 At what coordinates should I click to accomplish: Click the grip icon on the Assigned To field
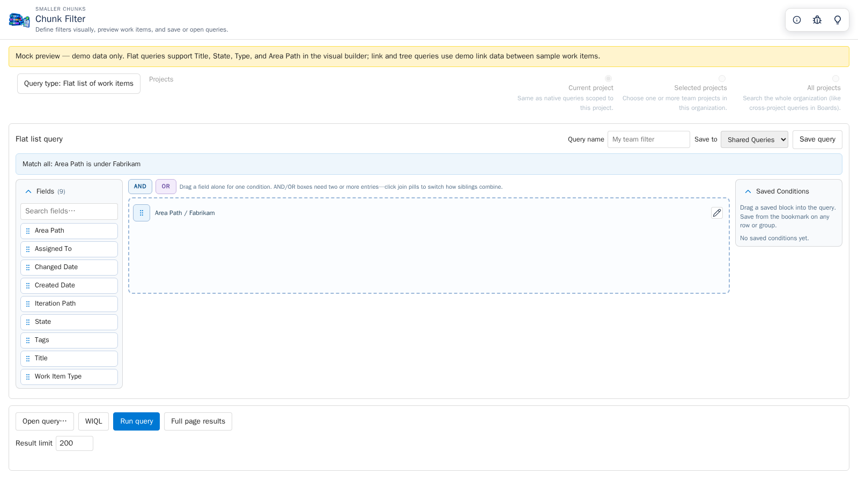(28, 249)
